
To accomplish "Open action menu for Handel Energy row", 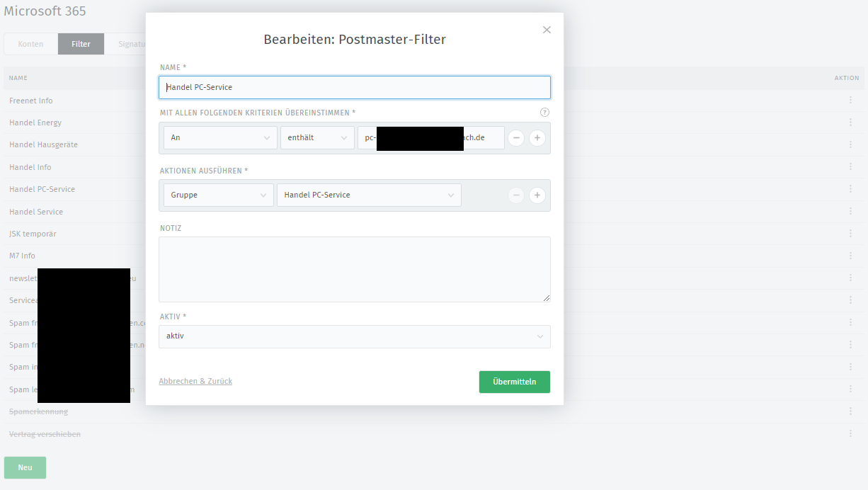I will [x=850, y=122].
